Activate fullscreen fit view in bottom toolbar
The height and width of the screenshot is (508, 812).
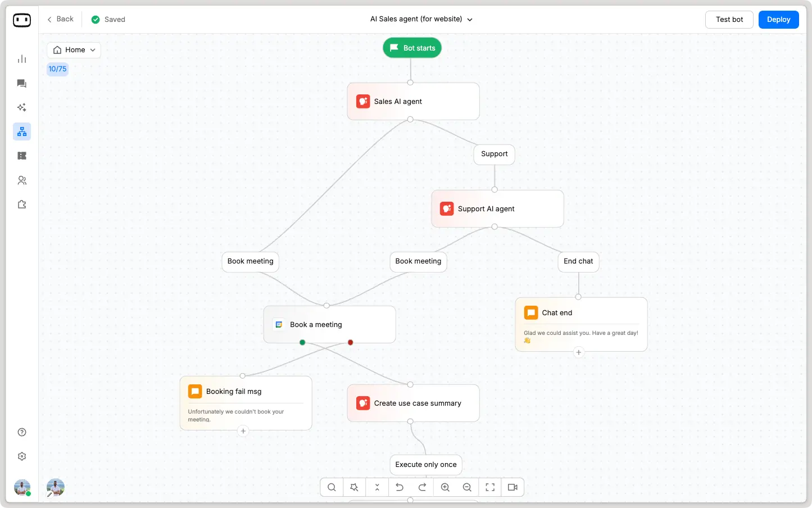[489, 487]
